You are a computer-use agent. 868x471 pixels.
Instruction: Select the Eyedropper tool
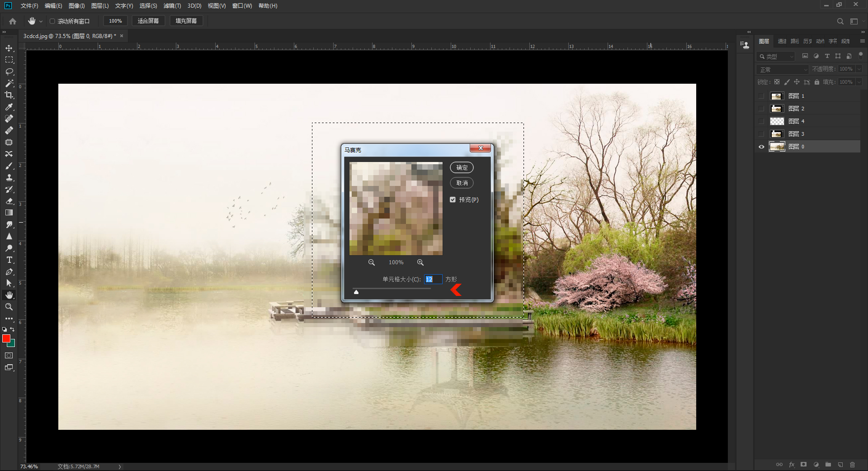point(9,107)
